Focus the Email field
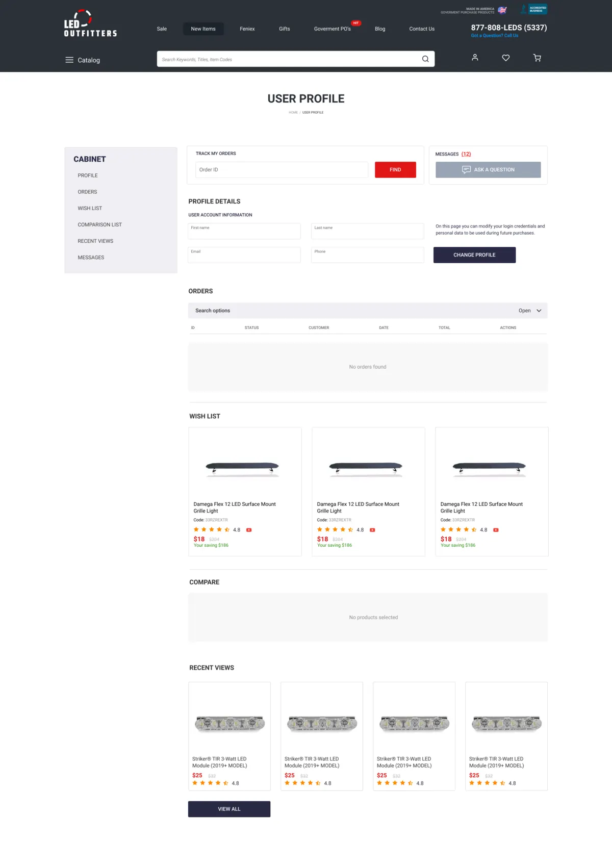This screenshot has height=868, width=612. click(x=244, y=255)
